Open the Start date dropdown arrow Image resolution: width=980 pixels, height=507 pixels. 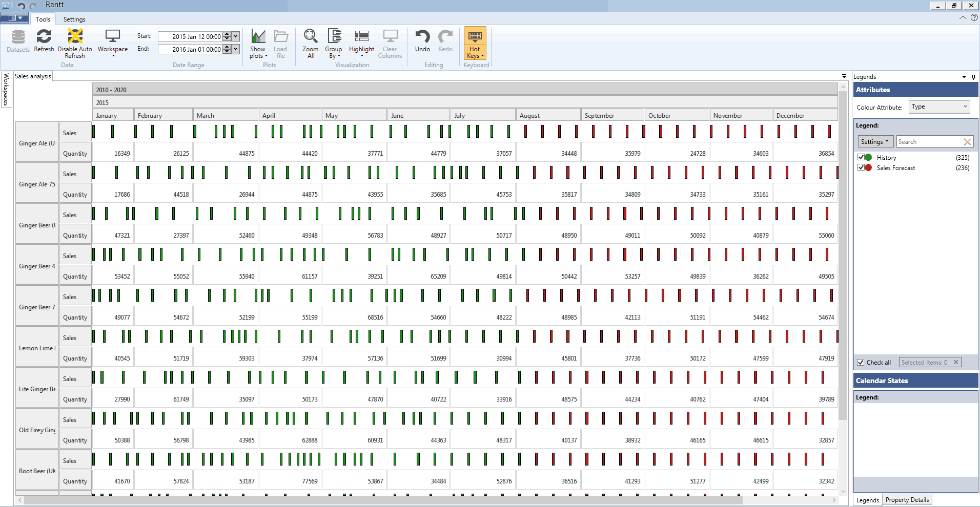pos(236,36)
